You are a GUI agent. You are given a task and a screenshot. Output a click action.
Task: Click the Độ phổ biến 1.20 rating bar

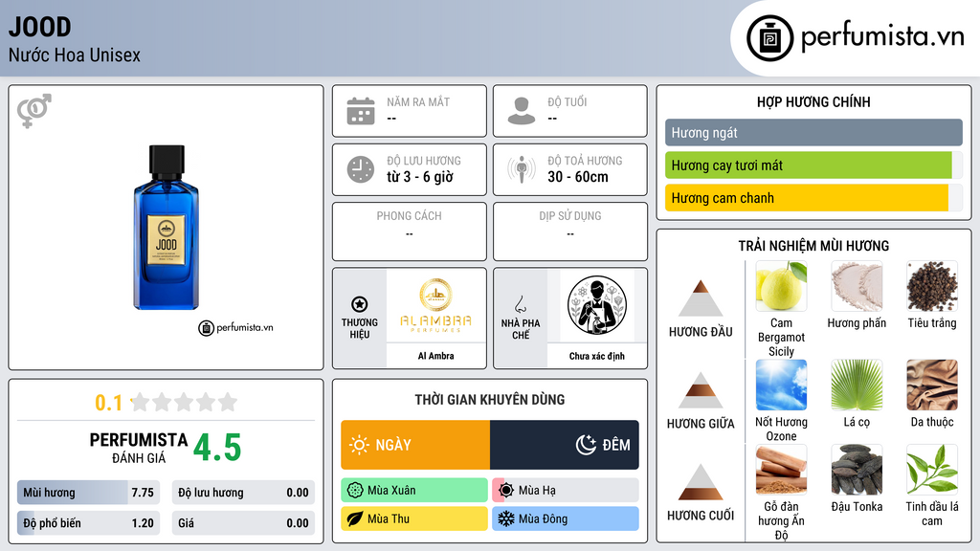(x=88, y=523)
